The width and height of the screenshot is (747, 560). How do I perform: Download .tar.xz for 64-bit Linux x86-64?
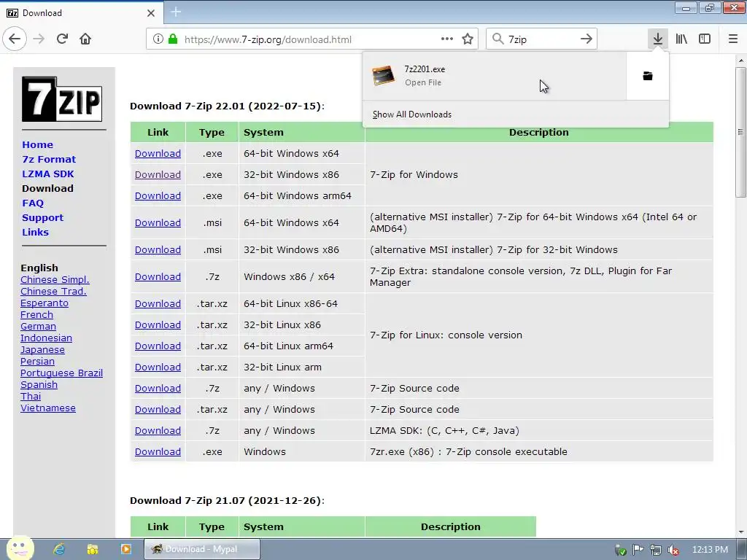click(158, 303)
